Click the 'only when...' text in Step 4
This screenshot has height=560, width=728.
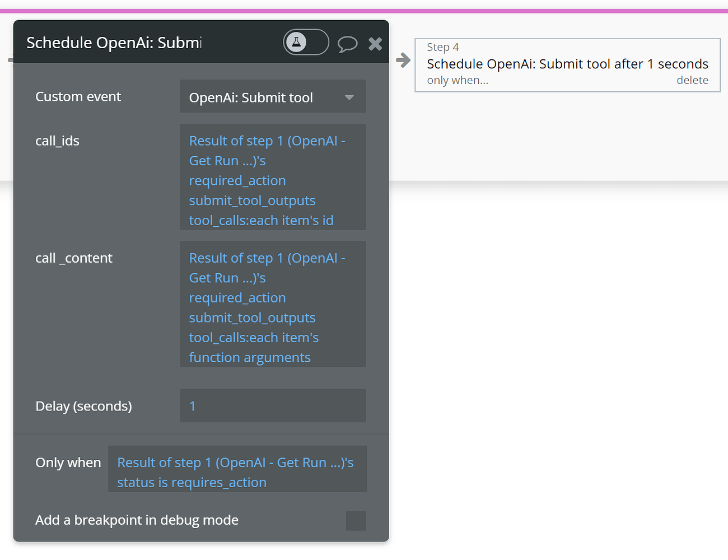pyautogui.click(x=458, y=80)
